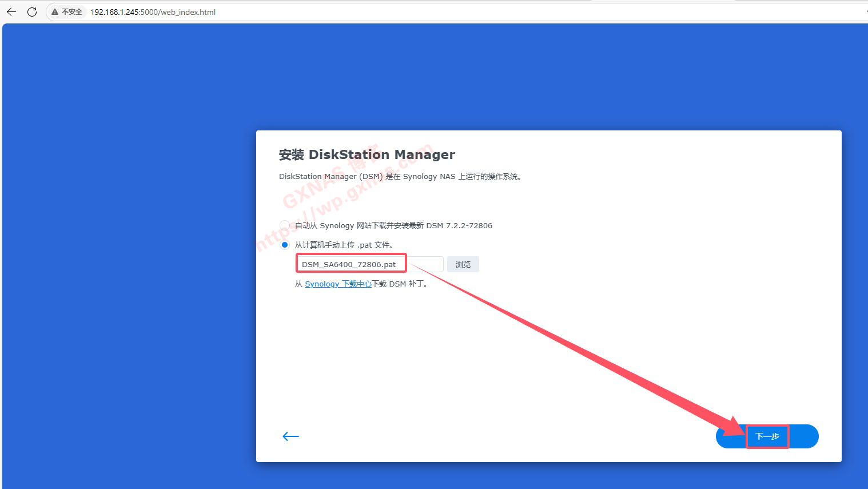Click the browser back arrow
Viewport: 868px width, 489px height.
tap(11, 12)
